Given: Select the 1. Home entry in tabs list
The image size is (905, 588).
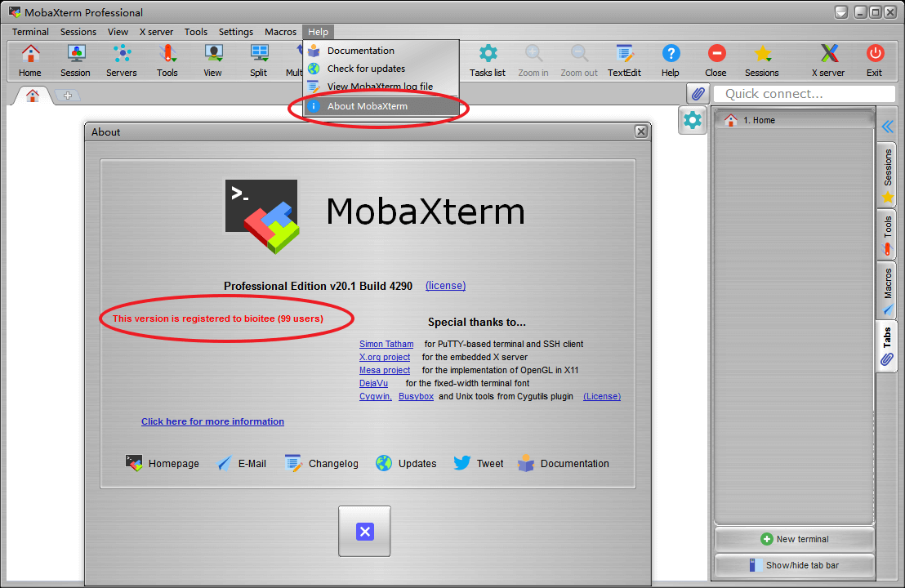Looking at the screenshot, I should [x=794, y=120].
